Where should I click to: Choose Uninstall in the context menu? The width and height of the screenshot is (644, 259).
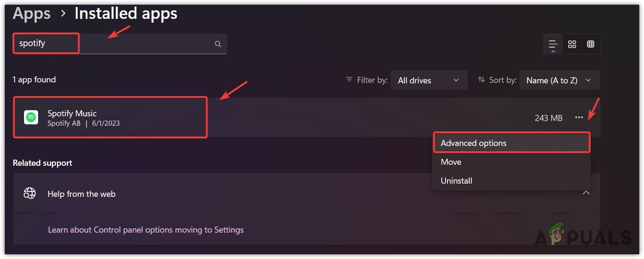(x=456, y=181)
